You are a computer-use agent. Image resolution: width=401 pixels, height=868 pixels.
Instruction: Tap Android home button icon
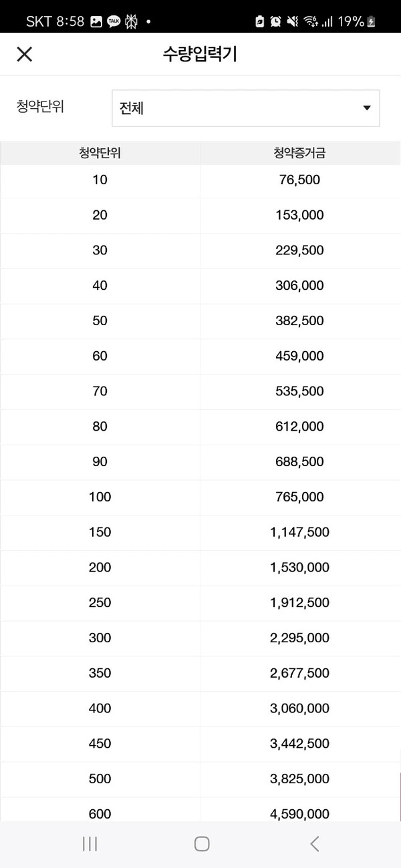202,843
